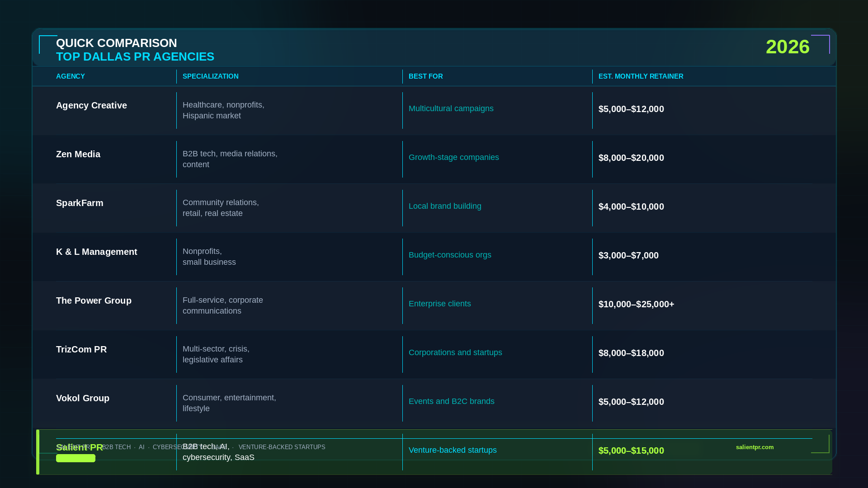Click the TrizCom PR agency name

tap(81, 349)
